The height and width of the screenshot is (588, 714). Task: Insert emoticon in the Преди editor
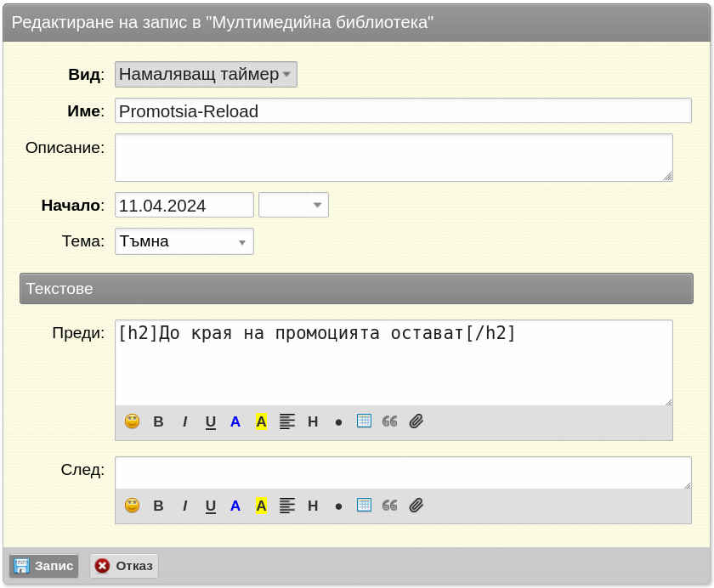[x=132, y=421]
